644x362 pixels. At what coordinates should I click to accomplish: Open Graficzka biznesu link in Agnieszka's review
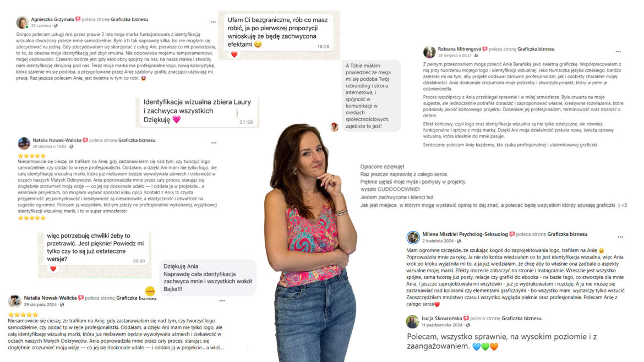129,19
